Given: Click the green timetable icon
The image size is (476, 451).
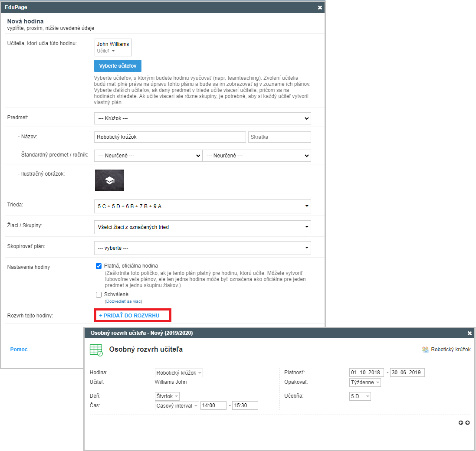Looking at the screenshot, I should [96, 350].
